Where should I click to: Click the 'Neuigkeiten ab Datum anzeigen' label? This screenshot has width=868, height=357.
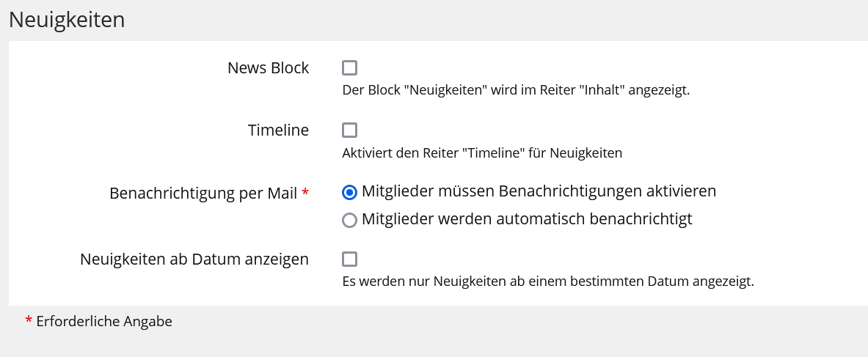194,260
